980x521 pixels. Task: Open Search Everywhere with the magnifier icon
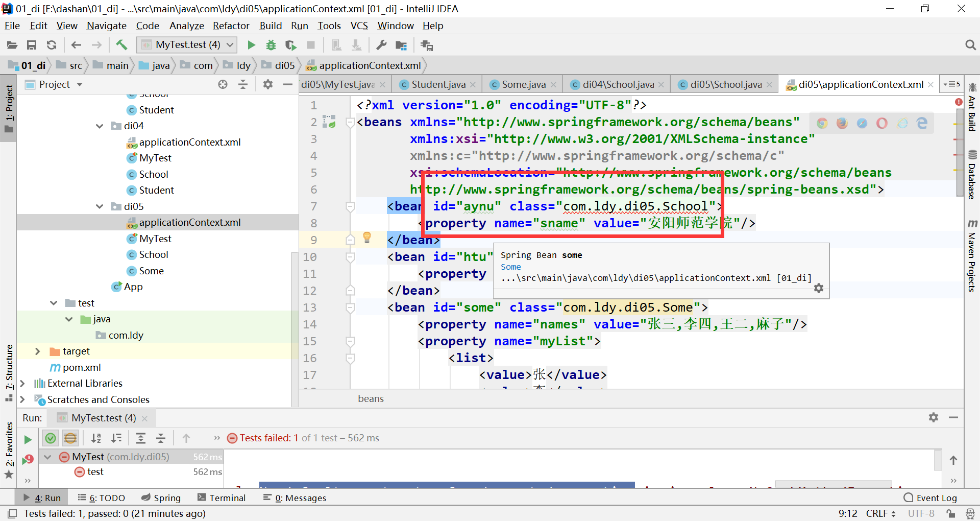970,45
